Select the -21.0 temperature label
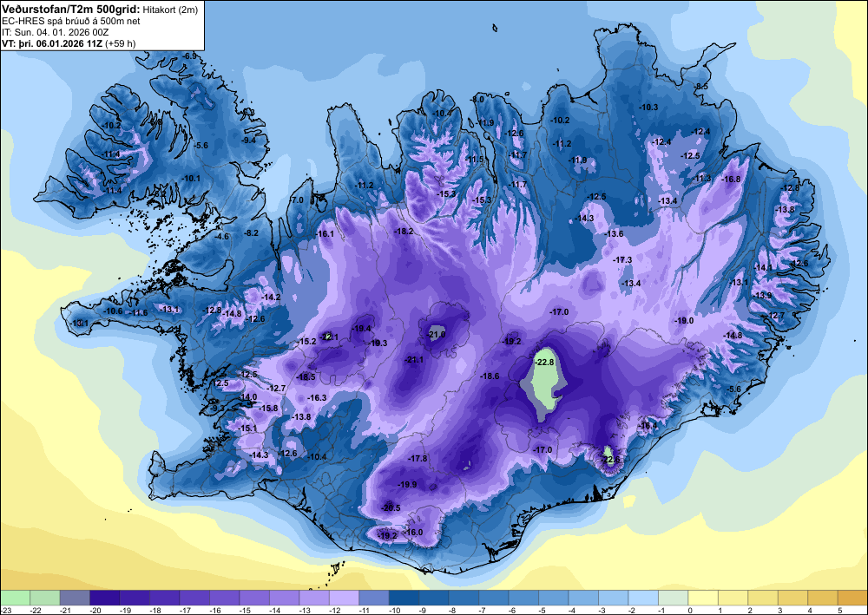Viewport: 868px width, 615px height. coord(437,334)
